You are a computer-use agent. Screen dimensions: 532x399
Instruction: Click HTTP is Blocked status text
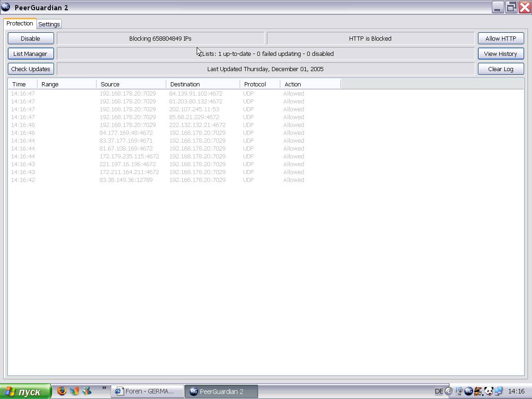point(370,38)
